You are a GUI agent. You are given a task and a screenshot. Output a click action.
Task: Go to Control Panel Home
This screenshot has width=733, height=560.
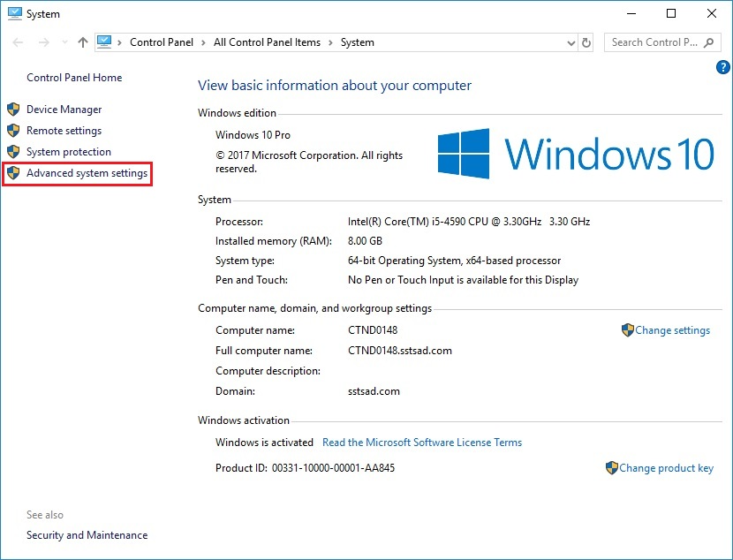pos(74,78)
